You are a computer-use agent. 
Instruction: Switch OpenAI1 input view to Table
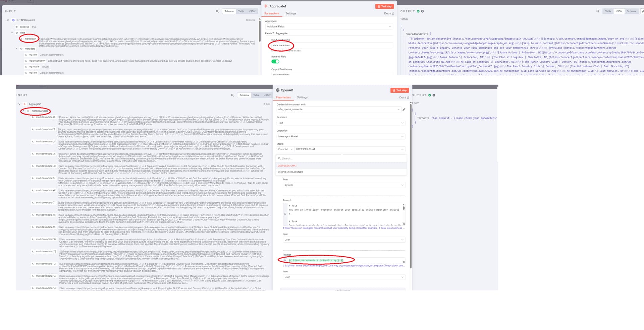point(256,95)
